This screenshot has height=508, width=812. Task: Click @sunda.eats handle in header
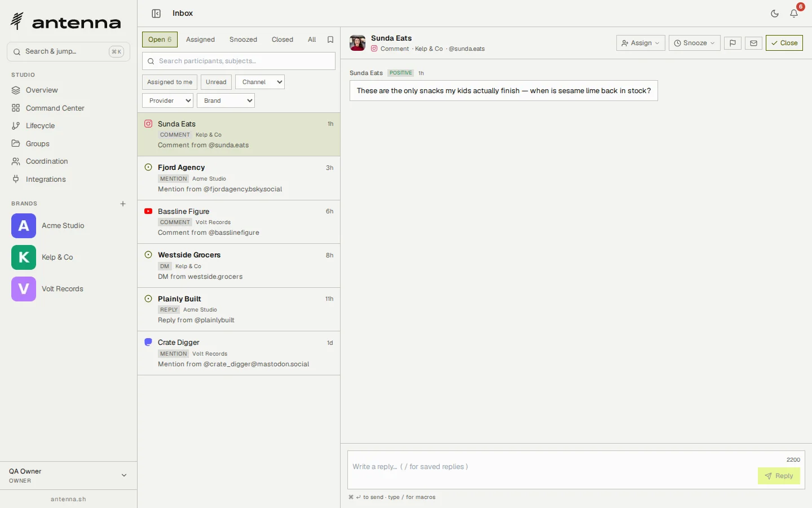point(467,49)
